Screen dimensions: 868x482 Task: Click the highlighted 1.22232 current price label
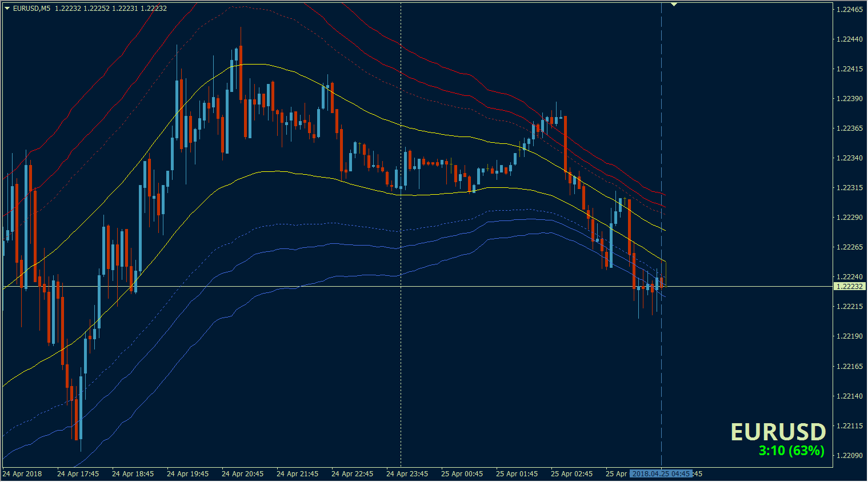click(x=850, y=287)
